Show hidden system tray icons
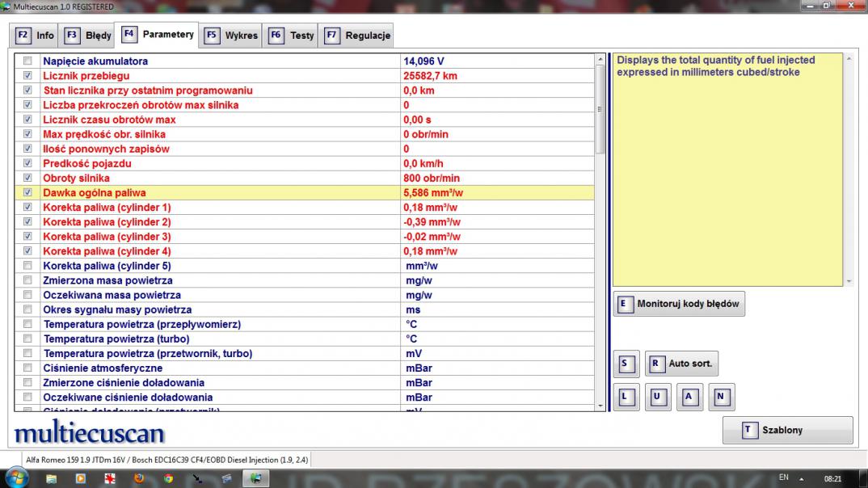 point(802,478)
